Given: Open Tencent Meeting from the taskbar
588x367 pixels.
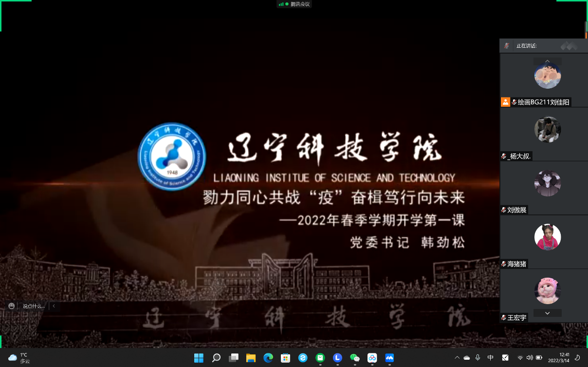Looking at the screenshot, I should [x=389, y=358].
